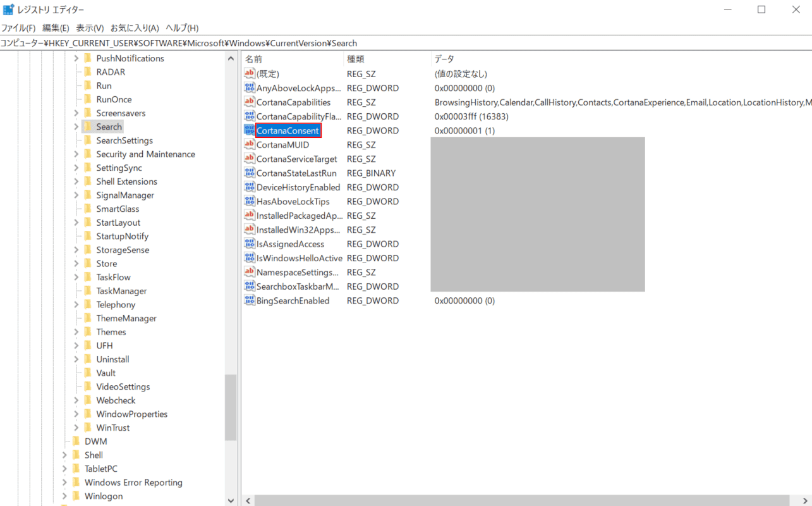812x506 pixels.
Task: Click the DeviceHistoryEnabled DWORD icon
Action: click(x=249, y=187)
